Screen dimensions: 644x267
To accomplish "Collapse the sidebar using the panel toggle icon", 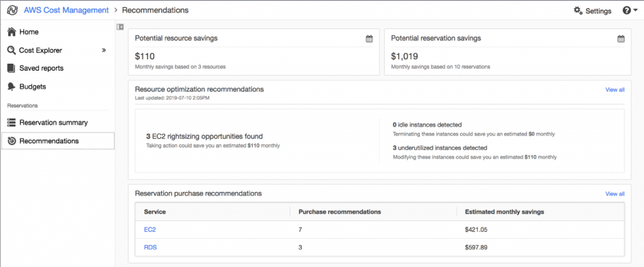I will click(x=120, y=27).
